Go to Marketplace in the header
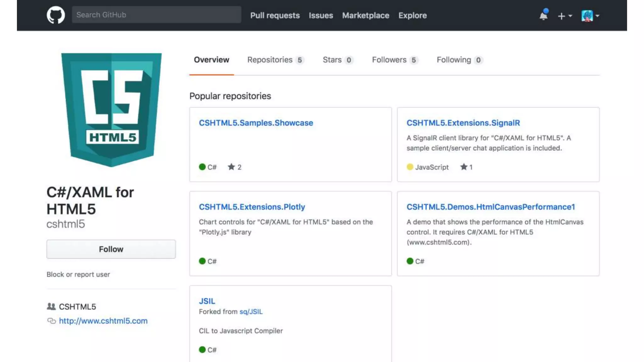This screenshot has width=644, height=362. 365,15
